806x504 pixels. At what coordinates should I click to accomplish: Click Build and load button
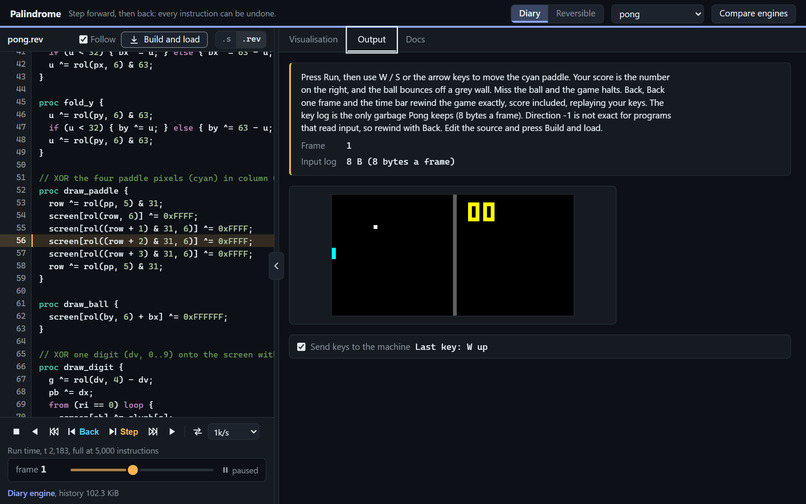(164, 40)
